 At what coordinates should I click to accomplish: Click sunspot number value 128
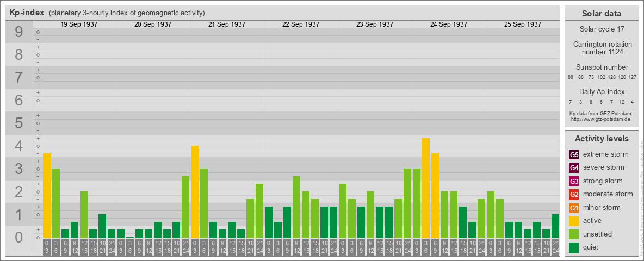pos(612,77)
